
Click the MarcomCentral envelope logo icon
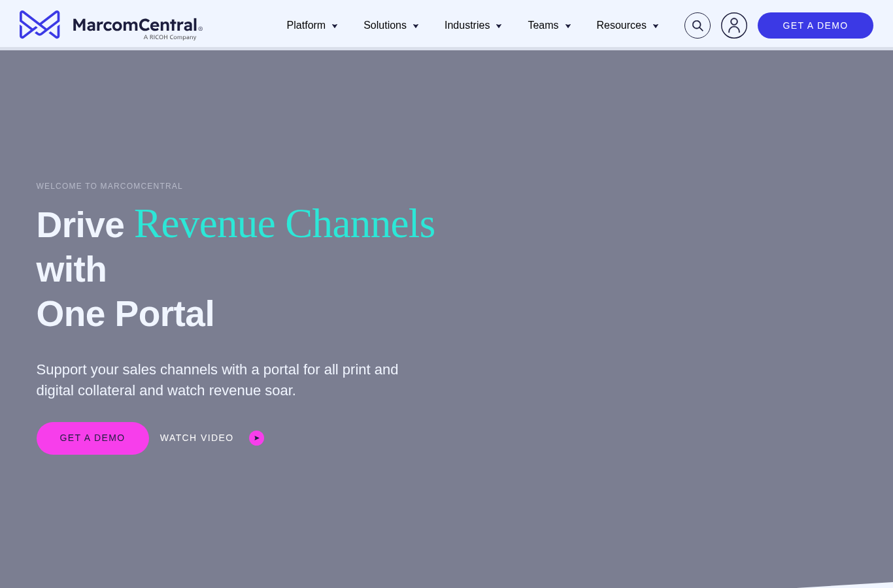click(40, 25)
